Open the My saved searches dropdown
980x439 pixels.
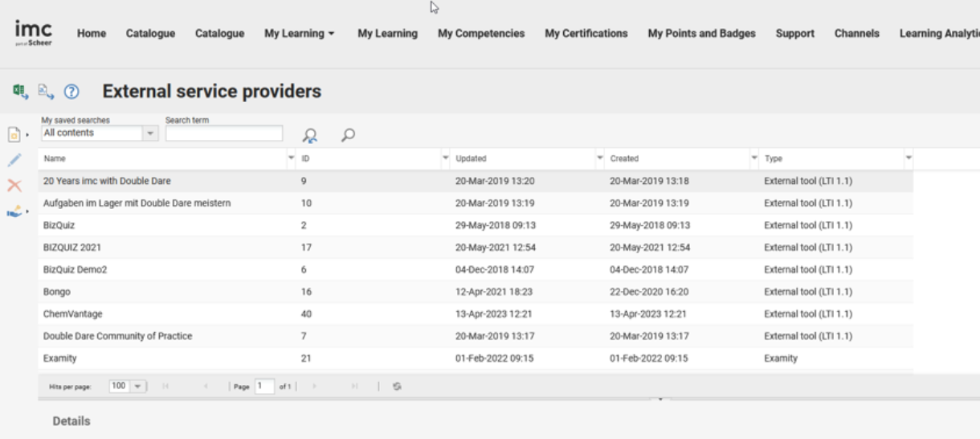(150, 133)
